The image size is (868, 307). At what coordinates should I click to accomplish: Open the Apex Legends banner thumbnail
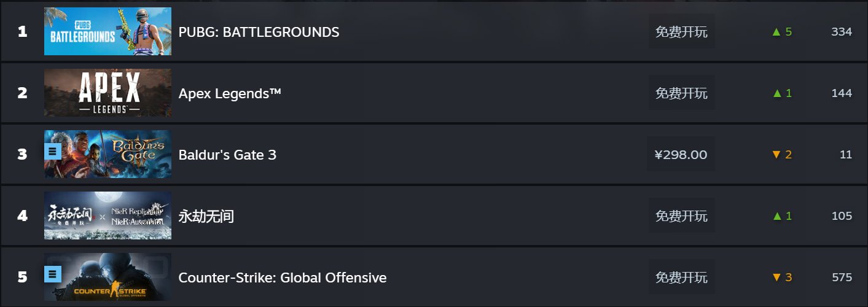point(108,93)
